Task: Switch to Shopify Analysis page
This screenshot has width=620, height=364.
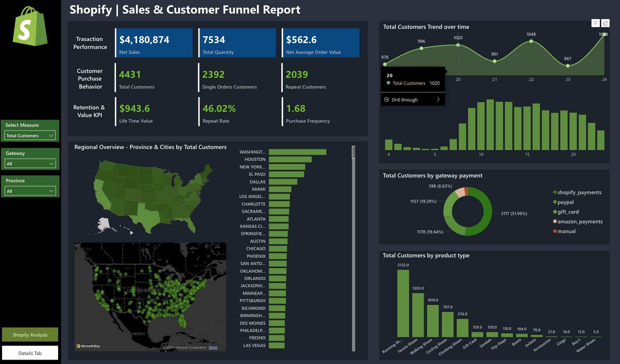Action: [30, 335]
